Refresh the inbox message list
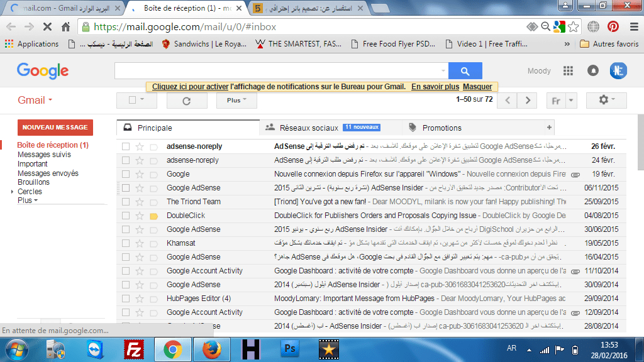 186,101
